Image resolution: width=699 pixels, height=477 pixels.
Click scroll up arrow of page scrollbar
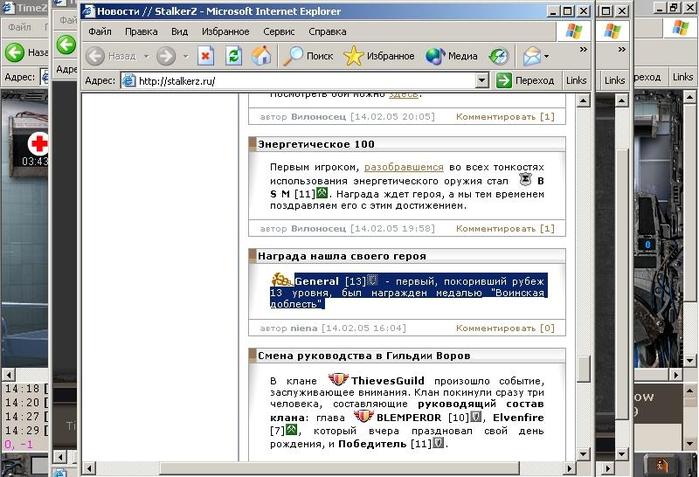pos(583,101)
